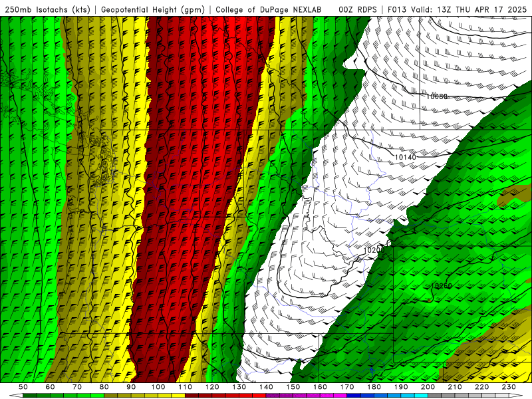Click the 'College of DuPage NEXLAB' text
532x399 pixels.
[269, 10]
